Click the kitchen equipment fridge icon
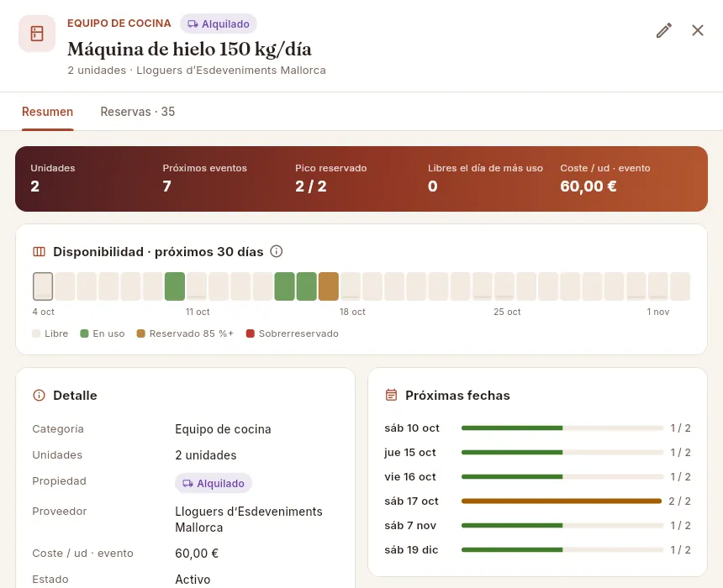This screenshot has height=588, width=723. (x=37, y=34)
